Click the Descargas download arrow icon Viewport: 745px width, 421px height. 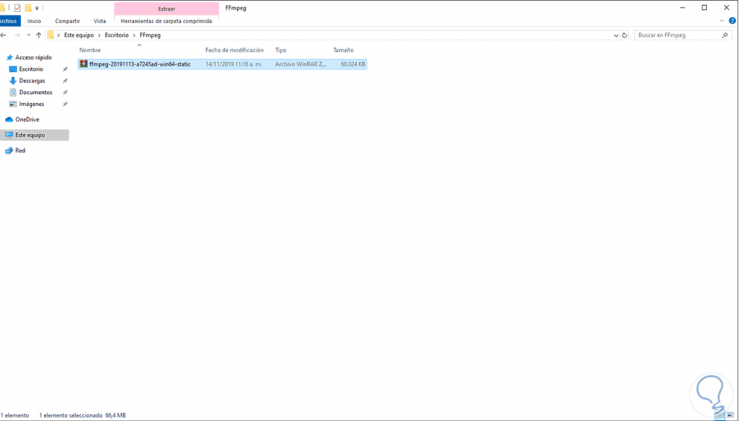pyautogui.click(x=13, y=81)
